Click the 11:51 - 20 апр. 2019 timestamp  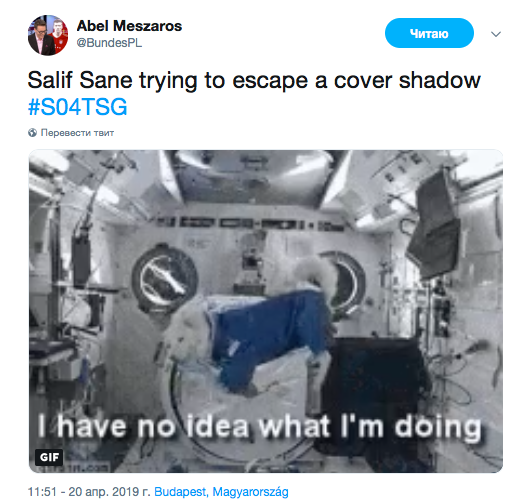[x=89, y=491]
